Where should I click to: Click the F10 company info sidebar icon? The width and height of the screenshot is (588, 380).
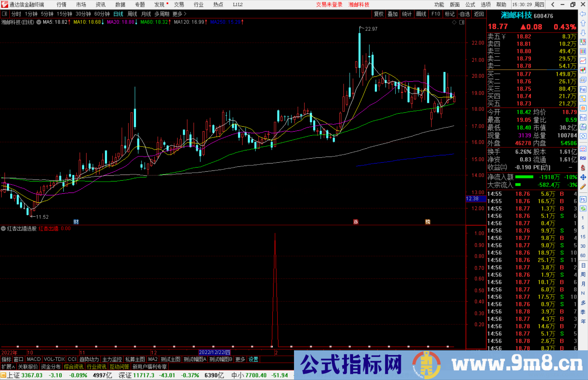pos(583,89)
